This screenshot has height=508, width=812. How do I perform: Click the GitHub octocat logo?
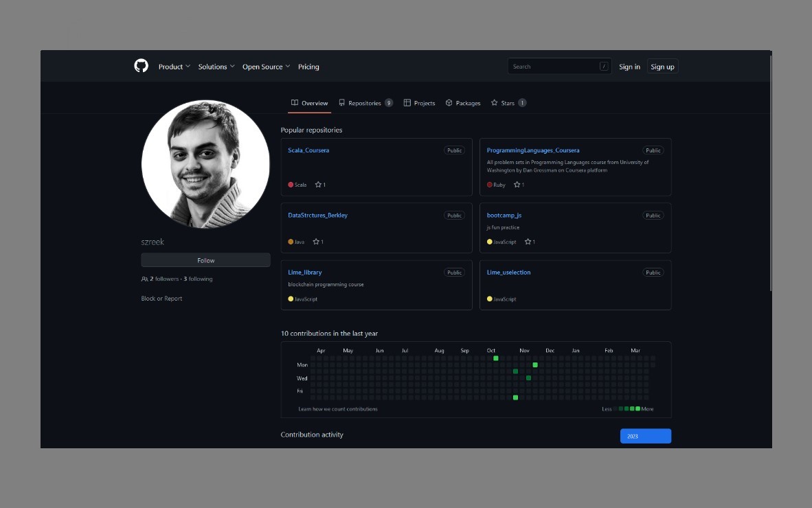(141, 66)
